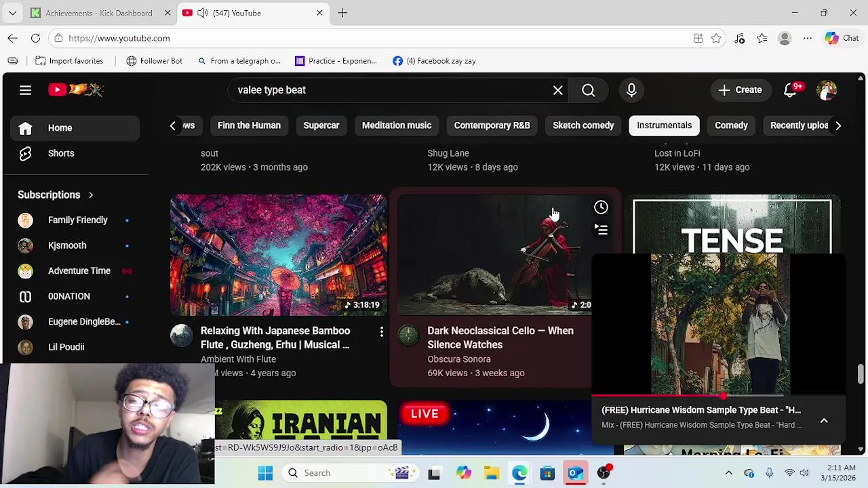Select the Supercar filter chip
The height and width of the screenshot is (488, 868).
(x=321, y=125)
